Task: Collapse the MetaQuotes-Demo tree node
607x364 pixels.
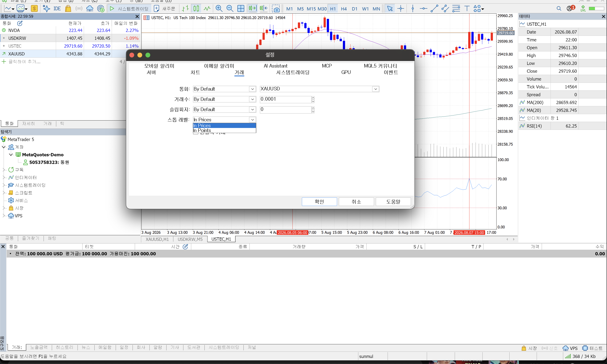Action: coord(11,154)
